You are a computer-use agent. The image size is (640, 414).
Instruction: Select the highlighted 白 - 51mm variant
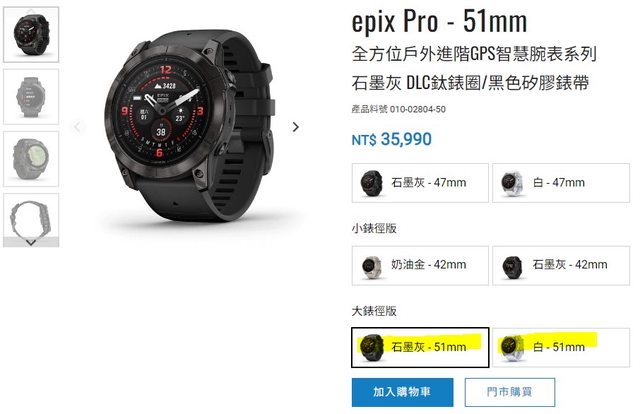tap(561, 347)
